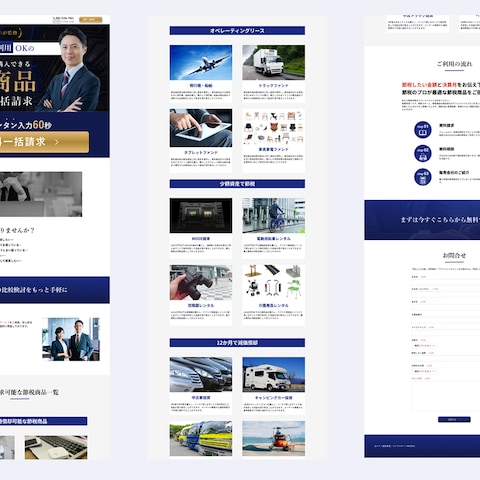Click the オペレーティングリース section header
The width and height of the screenshot is (480, 480).
point(237,31)
